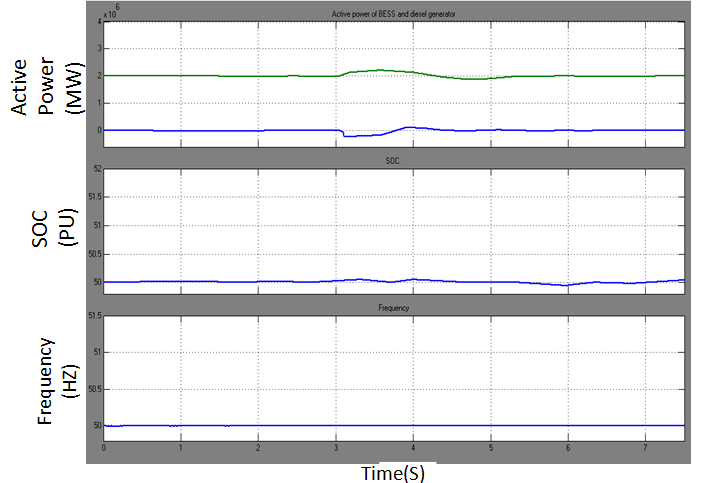
Task: Click the "SOC." plot title
Action: [393, 161]
